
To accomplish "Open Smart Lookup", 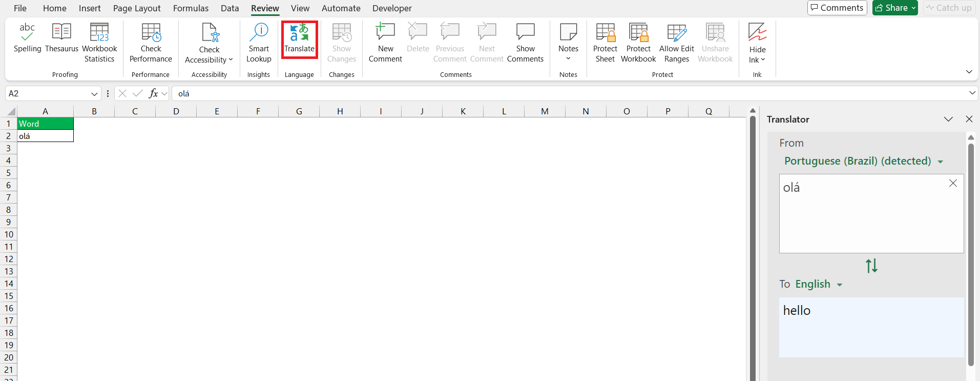I will coord(259,43).
